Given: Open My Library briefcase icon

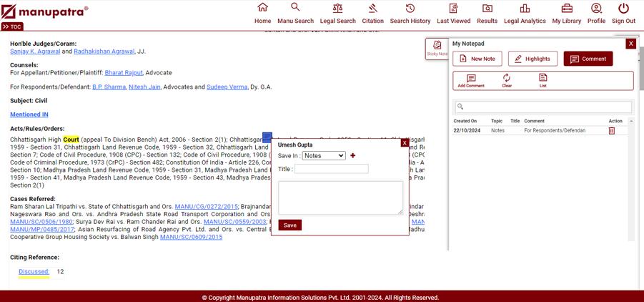Looking at the screenshot, I should pos(566,8).
